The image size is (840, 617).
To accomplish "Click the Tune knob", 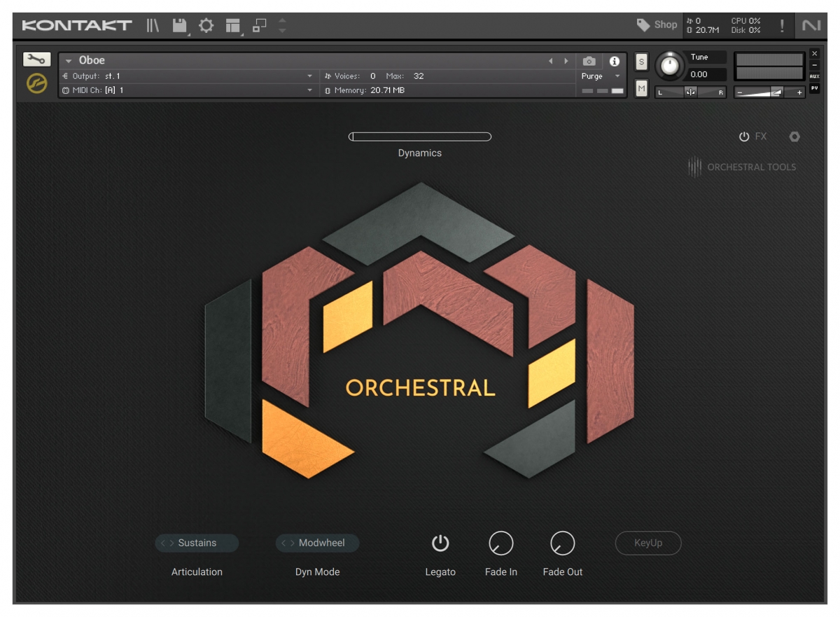I will [670, 66].
